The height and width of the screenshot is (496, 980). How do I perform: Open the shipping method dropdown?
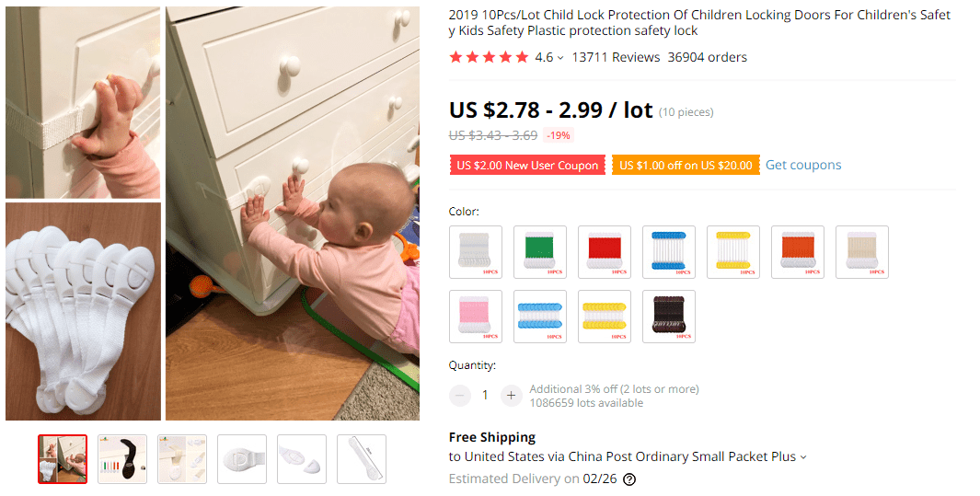point(803,457)
